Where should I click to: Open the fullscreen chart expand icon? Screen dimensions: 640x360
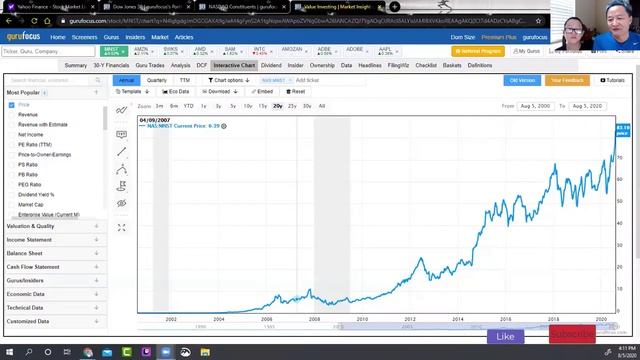pos(121,228)
